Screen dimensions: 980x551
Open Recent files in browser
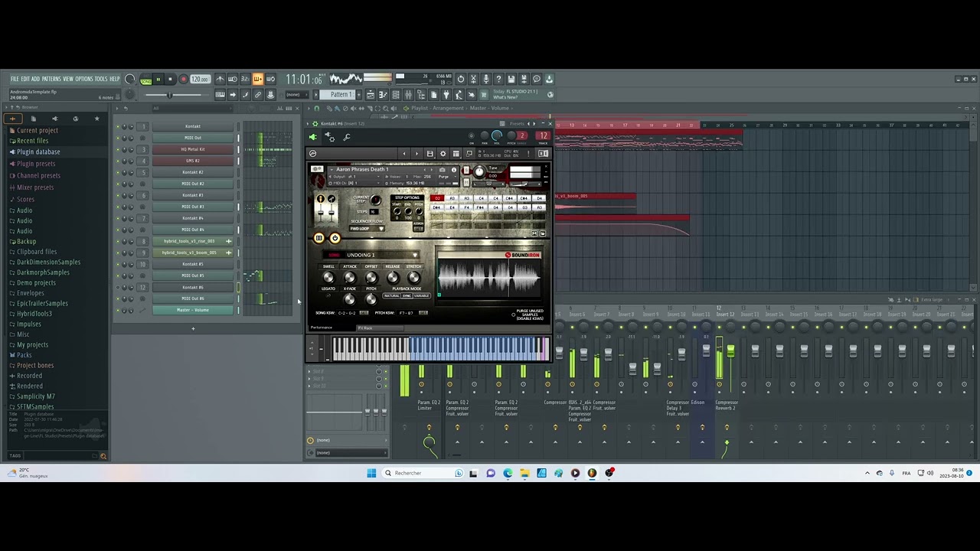32,141
